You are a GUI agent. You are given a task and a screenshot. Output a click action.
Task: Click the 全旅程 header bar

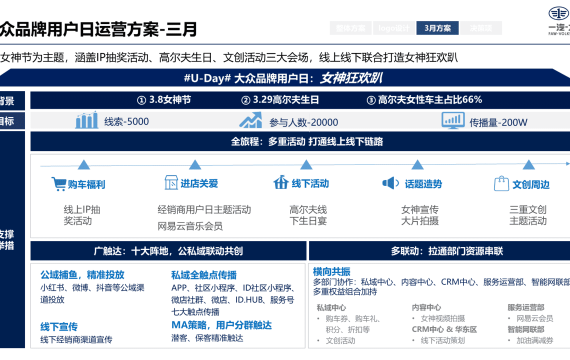coord(300,141)
